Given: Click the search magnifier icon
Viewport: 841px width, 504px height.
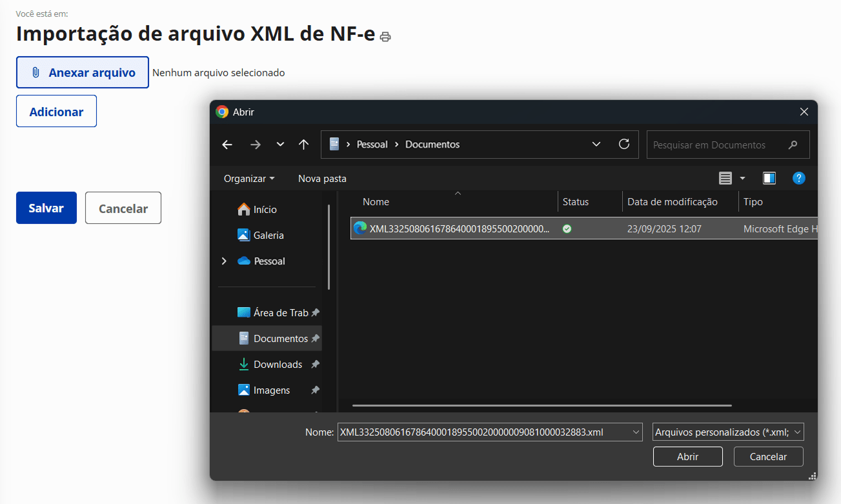Looking at the screenshot, I should point(793,145).
